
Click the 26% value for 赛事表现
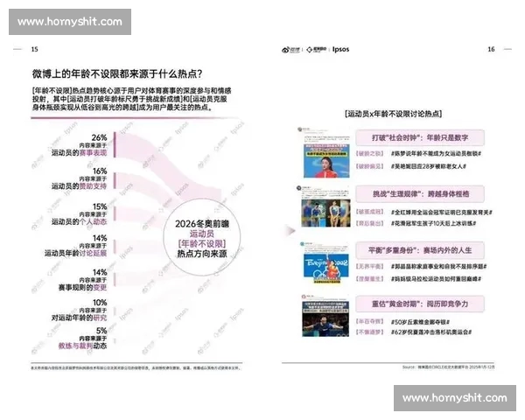99,137
